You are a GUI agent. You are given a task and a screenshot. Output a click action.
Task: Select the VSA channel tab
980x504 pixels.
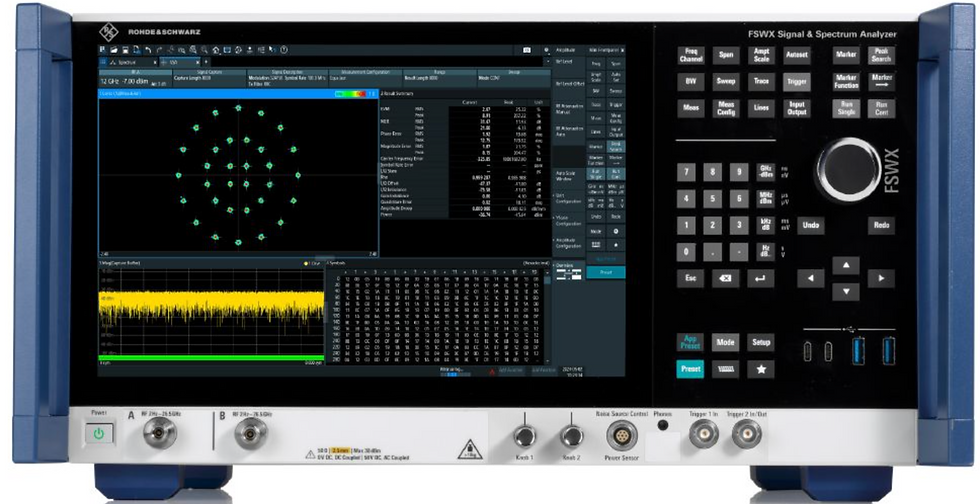point(181,63)
